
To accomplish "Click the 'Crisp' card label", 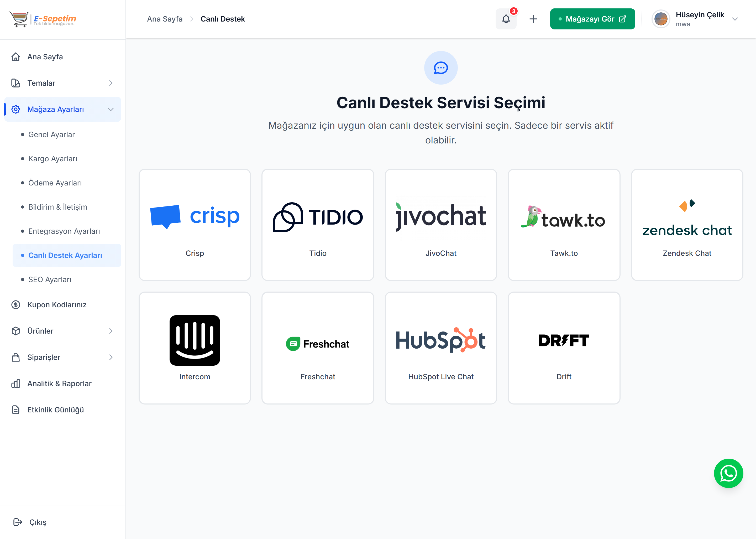I will (195, 253).
